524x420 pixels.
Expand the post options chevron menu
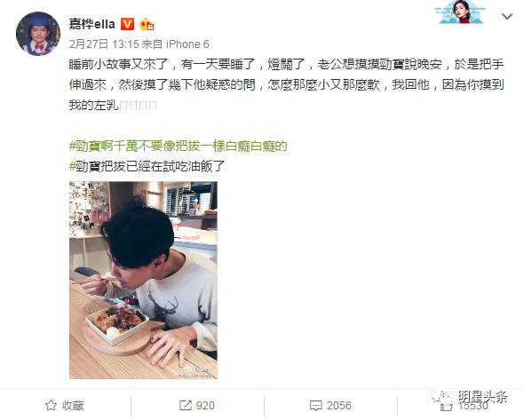coord(507,16)
